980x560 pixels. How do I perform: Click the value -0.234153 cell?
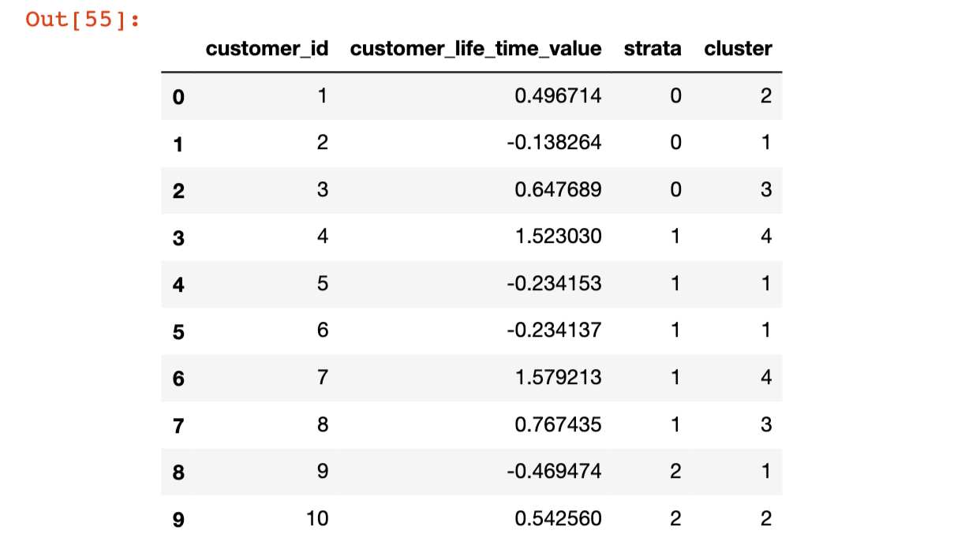pyautogui.click(x=554, y=284)
